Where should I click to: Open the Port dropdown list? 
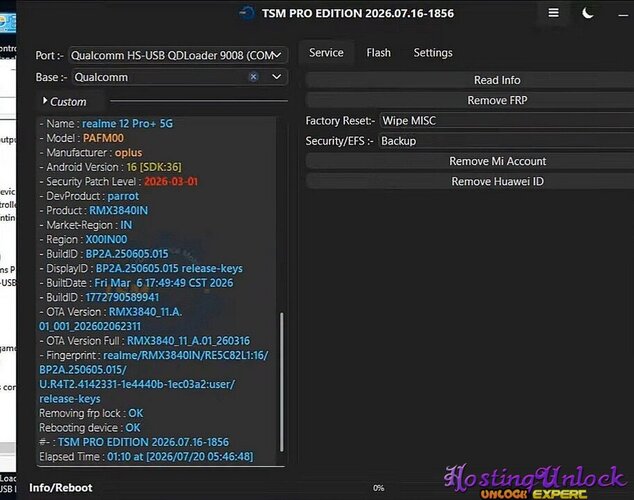(178, 55)
